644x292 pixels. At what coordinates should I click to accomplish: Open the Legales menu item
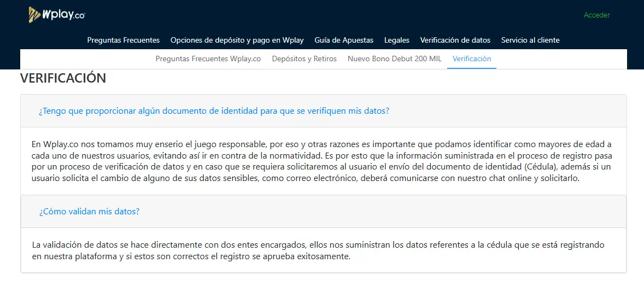pos(397,40)
